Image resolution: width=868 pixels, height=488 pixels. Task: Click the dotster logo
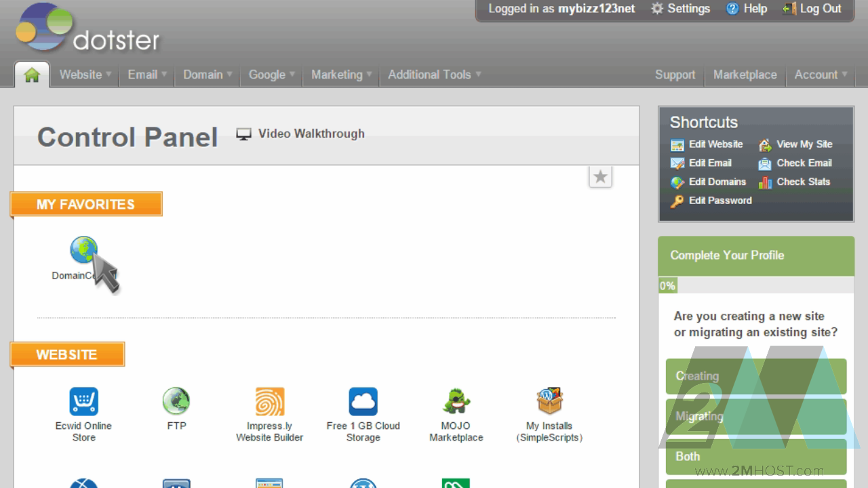click(x=88, y=28)
